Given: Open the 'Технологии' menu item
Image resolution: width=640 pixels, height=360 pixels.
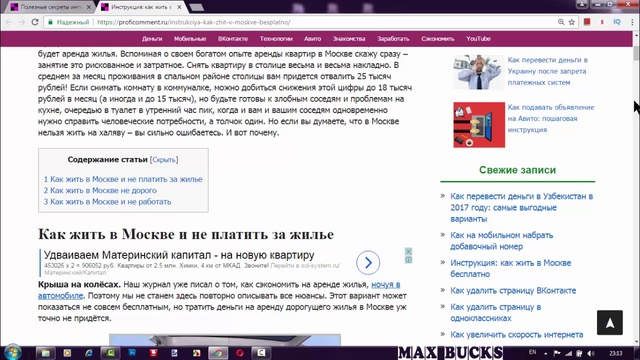Looking at the screenshot, I should [x=276, y=39].
